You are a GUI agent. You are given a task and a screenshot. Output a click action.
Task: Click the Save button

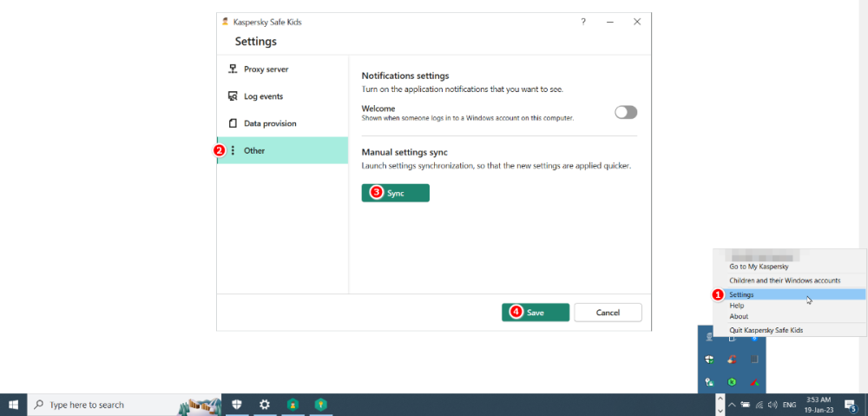point(536,313)
